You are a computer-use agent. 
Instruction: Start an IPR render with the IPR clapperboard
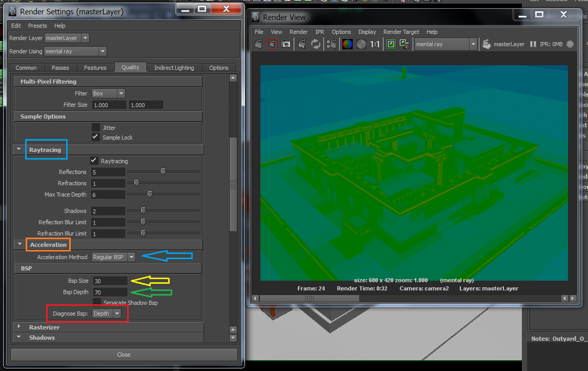pos(302,44)
